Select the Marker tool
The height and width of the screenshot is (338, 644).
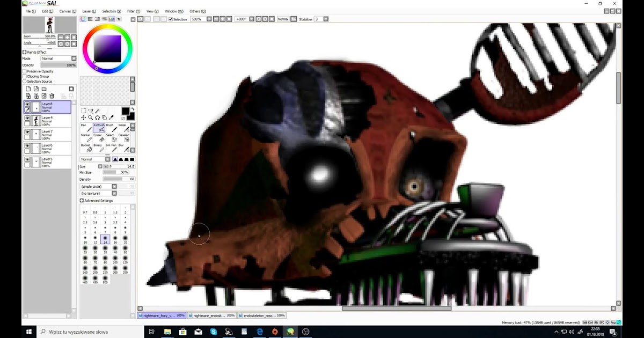(86, 138)
